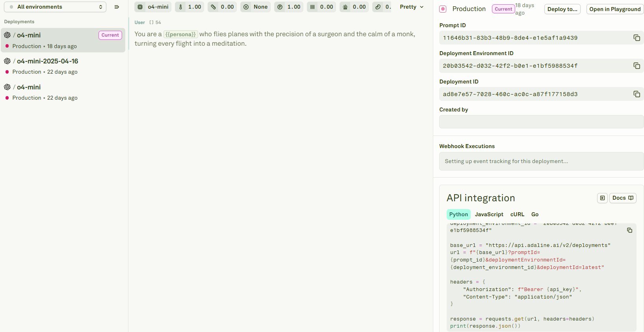
Task: Open the Pretty view mode dropdown
Action: (x=412, y=7)
